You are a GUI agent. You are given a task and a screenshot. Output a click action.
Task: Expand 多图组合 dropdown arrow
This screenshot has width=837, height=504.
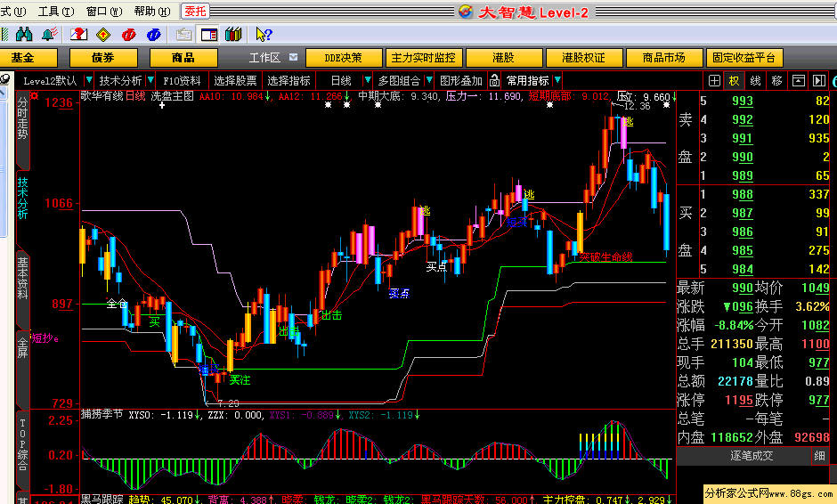[428, 80]
